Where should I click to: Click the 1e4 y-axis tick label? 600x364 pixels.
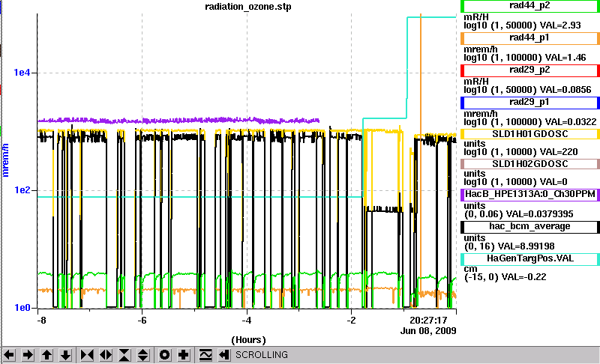22,73
